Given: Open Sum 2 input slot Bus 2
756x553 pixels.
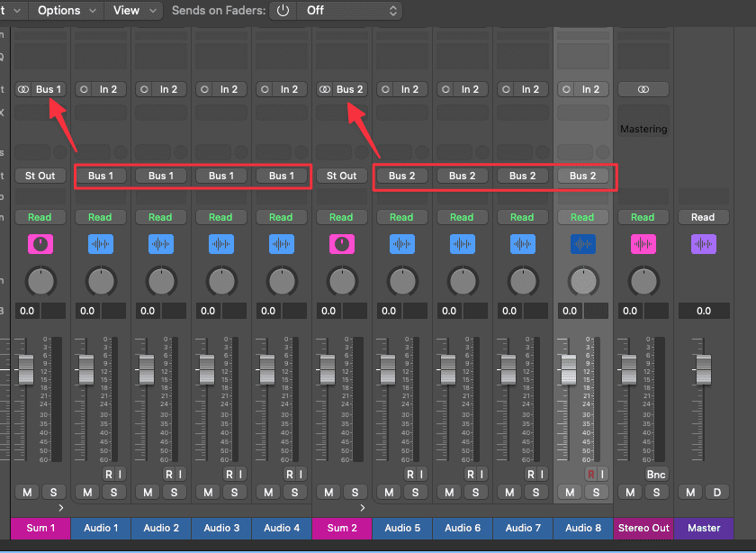Looking at the screenshot, I should [x=341, y=89].
